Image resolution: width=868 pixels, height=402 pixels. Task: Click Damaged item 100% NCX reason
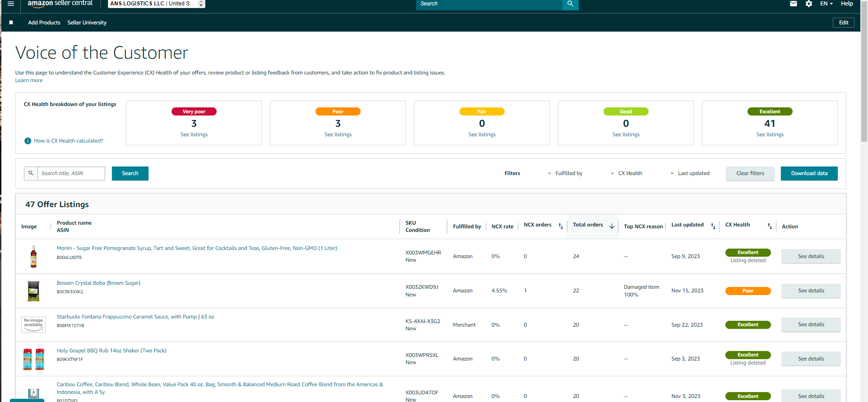tap(641, 291)
